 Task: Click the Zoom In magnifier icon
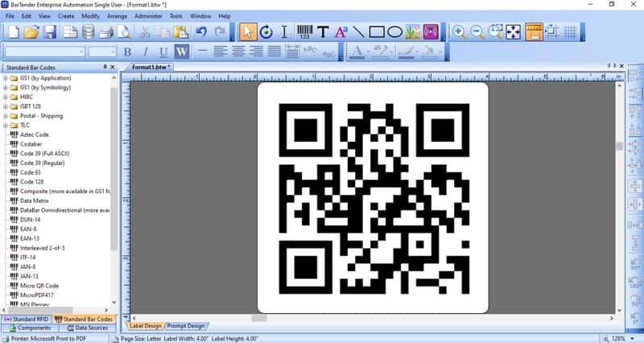[459, 32]
